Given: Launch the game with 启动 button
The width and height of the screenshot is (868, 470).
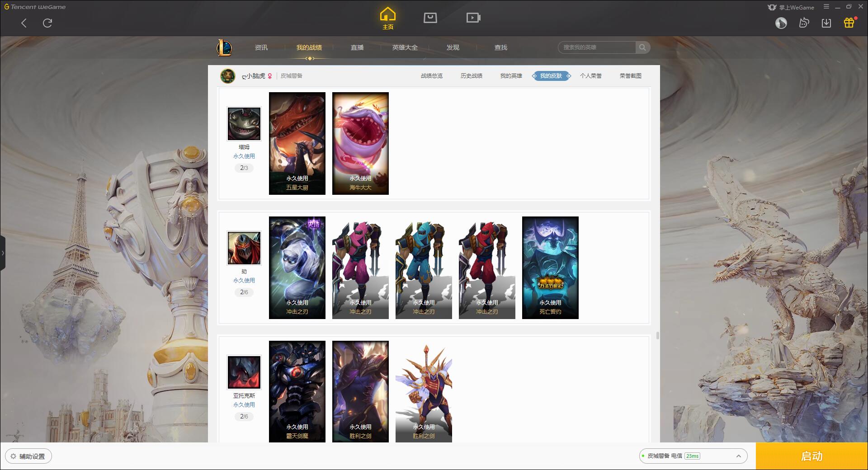Looking at the screenshot, I should 812,456.
